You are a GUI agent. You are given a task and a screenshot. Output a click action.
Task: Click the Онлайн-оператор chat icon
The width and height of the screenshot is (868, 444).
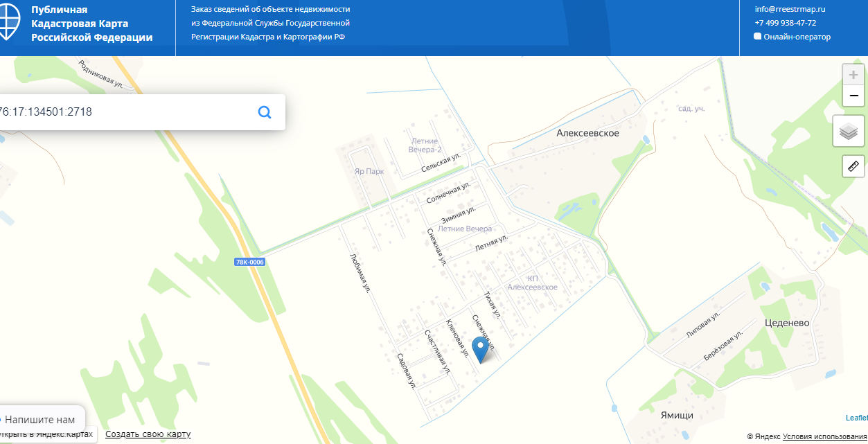point(757,37)
